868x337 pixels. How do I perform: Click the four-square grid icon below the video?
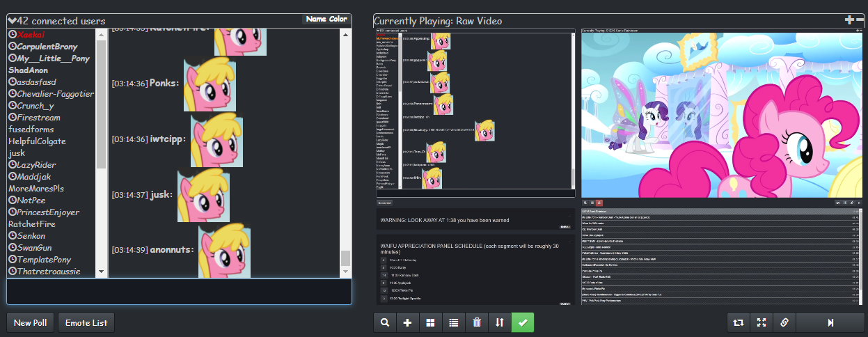pyautogui.click(x=431, y=323)
